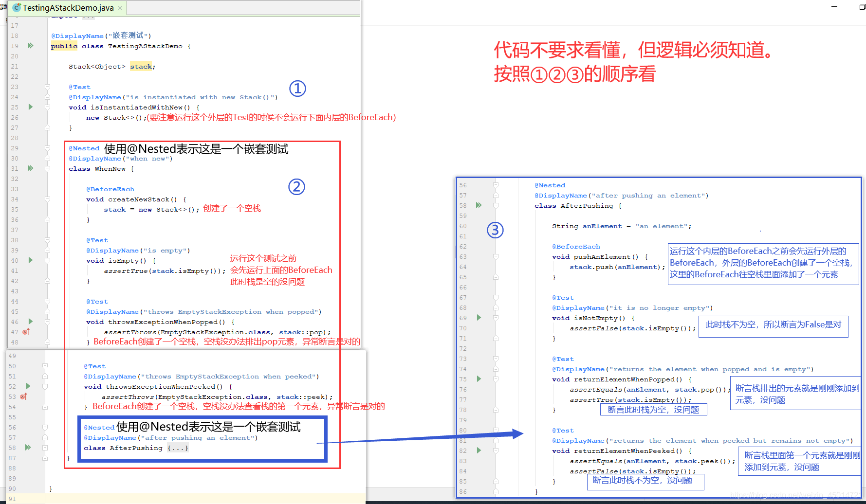Viewport: 866px width, 504px height.
Task: Click the "嵌套测试" DisplayName string on line 18
Action: click(128, 36)
